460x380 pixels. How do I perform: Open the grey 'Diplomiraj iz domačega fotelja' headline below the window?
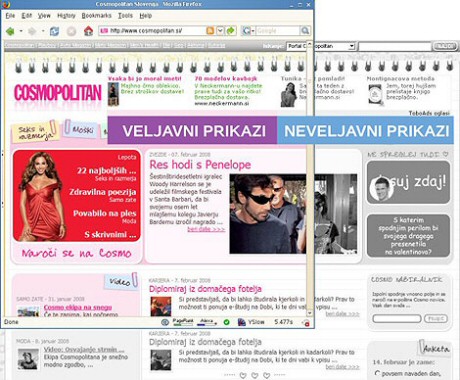tap(205, 342)
